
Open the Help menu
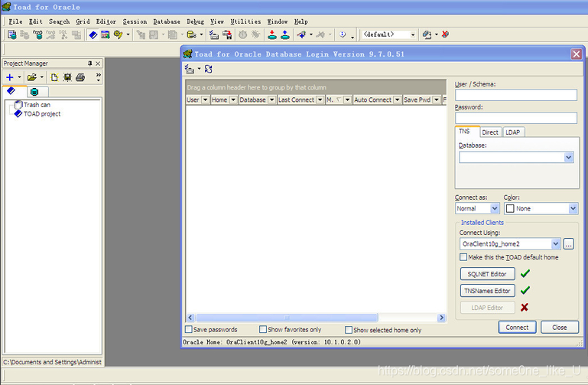point(300,21)
